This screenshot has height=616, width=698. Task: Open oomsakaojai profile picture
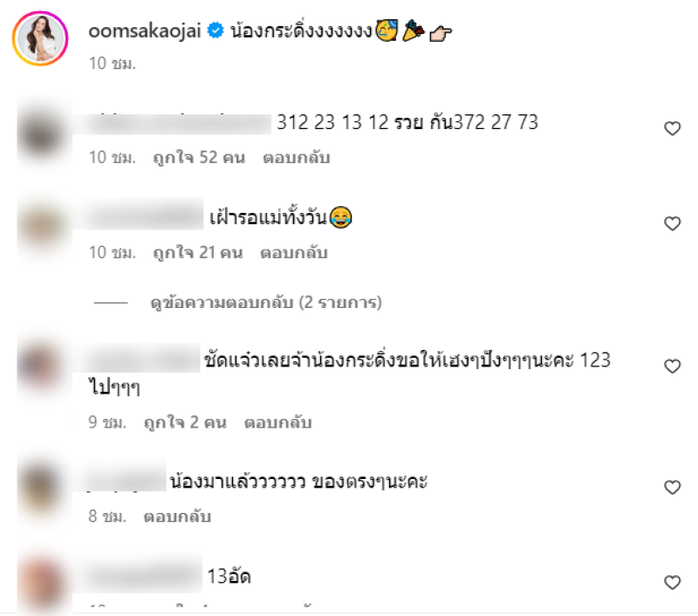pos(40,38)
